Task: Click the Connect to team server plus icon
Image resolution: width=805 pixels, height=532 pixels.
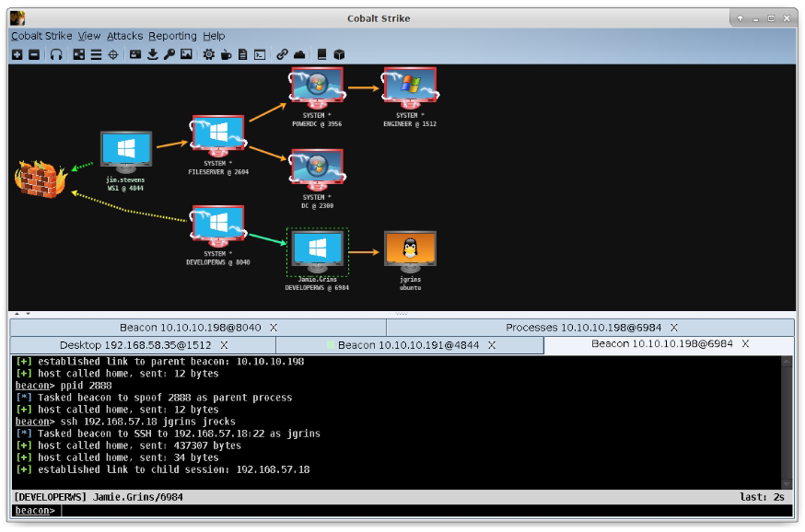Action: pyautogui.click(x=17, y=54)
